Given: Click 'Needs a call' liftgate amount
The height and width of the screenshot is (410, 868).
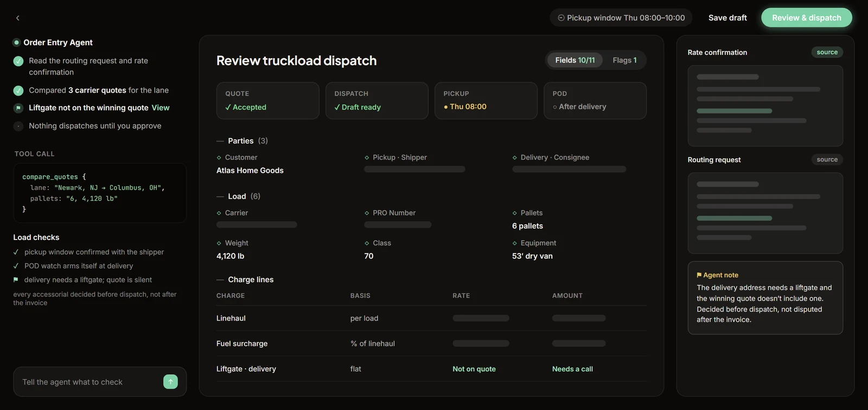Looking at the screenshot, I should coord(572,369).
